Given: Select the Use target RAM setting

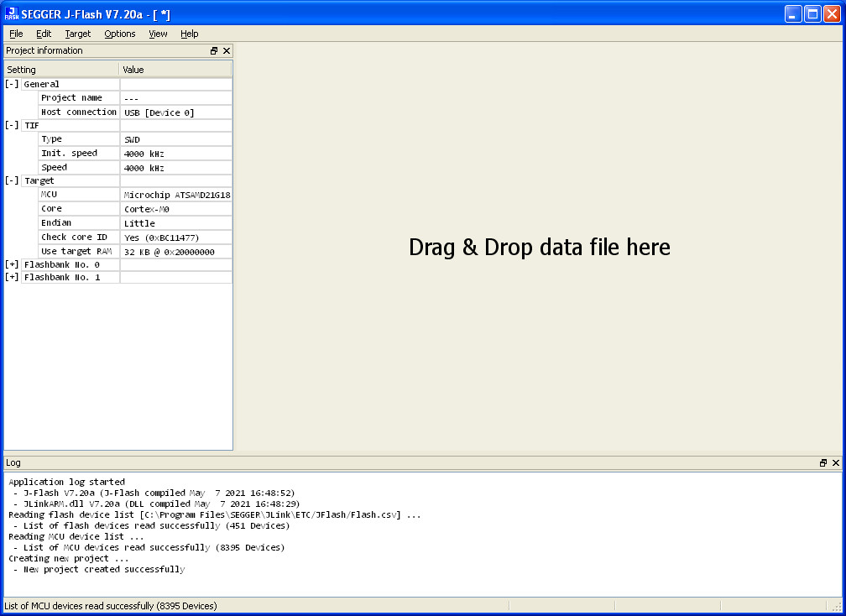Looking at the screenshot, I should click(79, 252).
